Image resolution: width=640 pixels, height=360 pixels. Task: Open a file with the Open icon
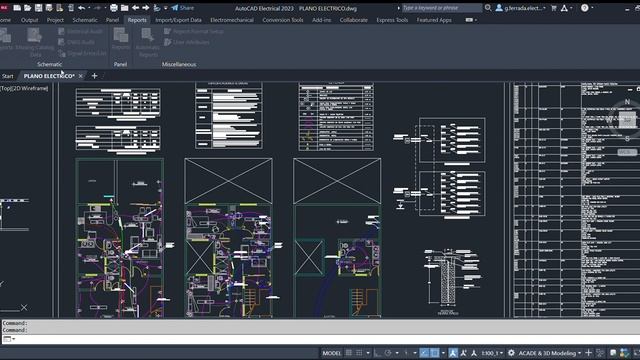point(27,8)
